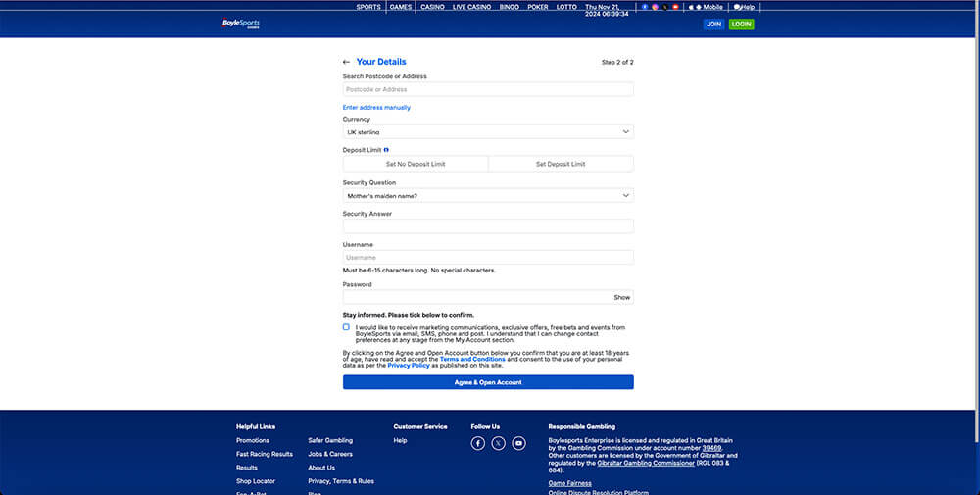Screen dimensions: 980x495
Task: Click the LOGIN button
Action: [741, 24]
